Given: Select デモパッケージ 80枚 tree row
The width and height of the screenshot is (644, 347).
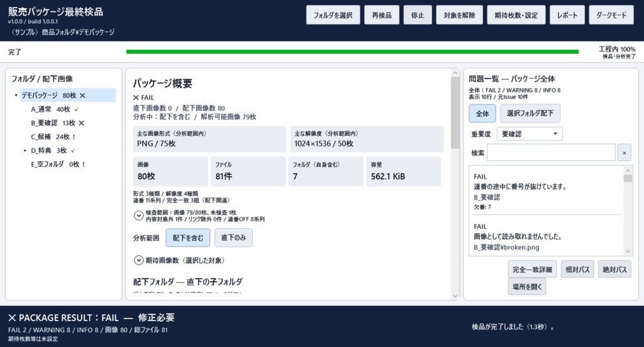Looking at the screenshot, I should coord(68,96).
